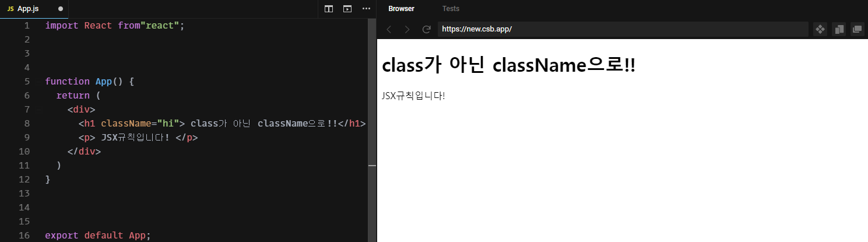Click line number 12 in gutter
This screenshot has width=868, height=242.
click(x=24, y=180)
